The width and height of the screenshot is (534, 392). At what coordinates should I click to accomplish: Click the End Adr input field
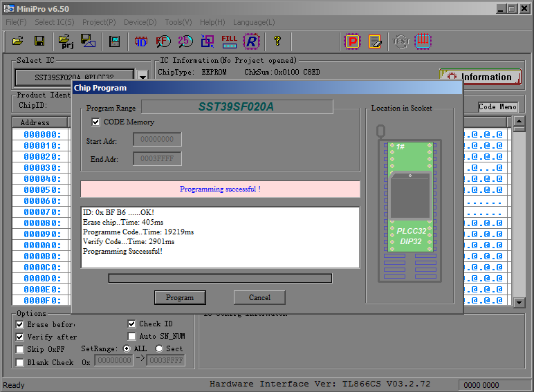157,158
